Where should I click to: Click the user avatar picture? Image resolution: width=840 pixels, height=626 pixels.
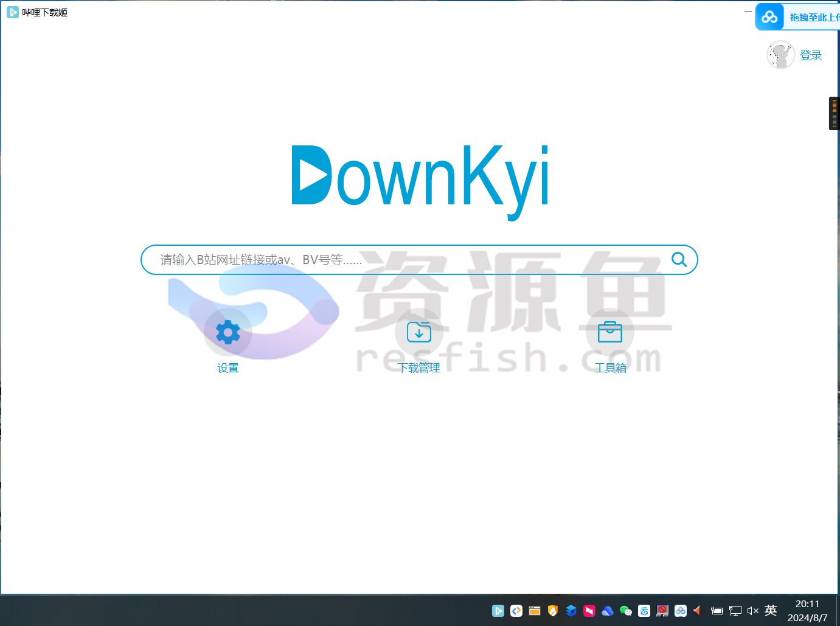(780, 55)
